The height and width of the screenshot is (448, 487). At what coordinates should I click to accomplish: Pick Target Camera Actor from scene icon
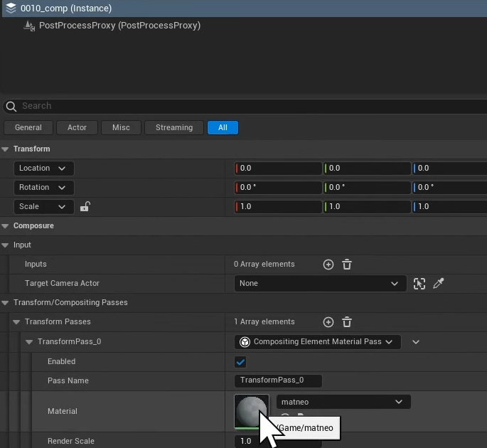click(419, 284)
